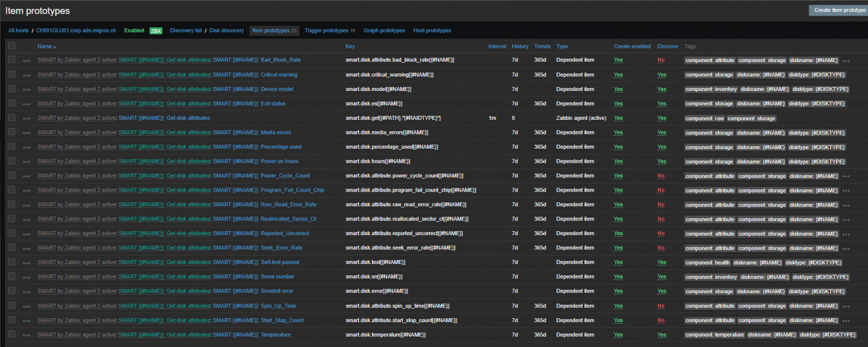Open the Percentage used item prototype
Viewport: 868px width, 347px height.
pos(280,147)
